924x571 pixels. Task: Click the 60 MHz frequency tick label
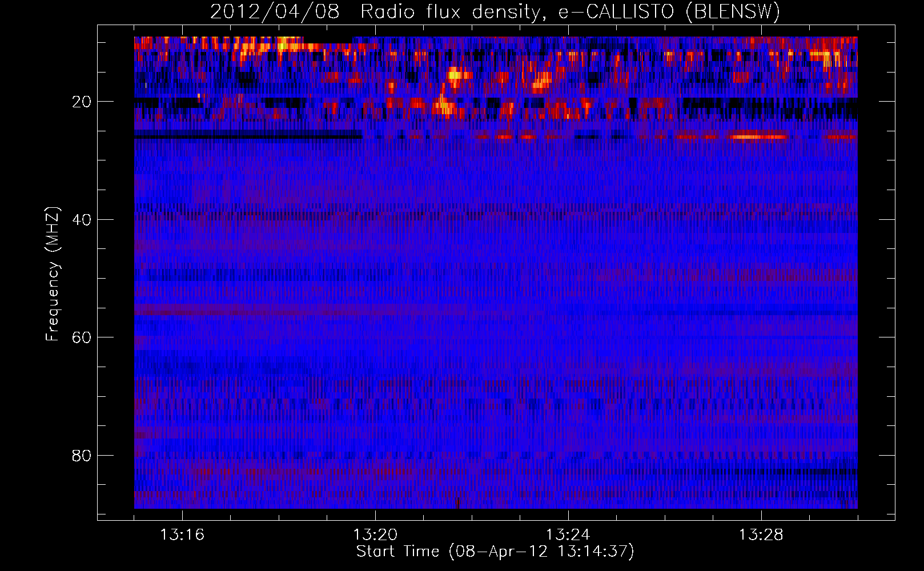(82, 337)
